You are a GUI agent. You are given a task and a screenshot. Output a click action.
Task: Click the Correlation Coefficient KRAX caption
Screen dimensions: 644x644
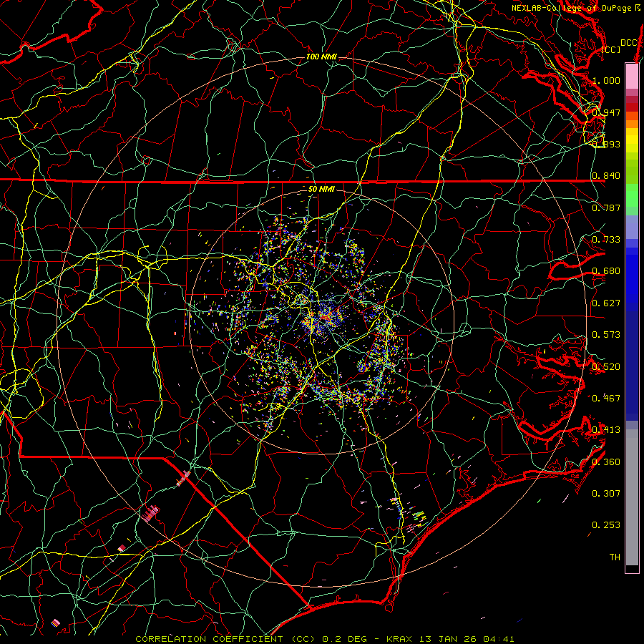click(x=325, y=639)
